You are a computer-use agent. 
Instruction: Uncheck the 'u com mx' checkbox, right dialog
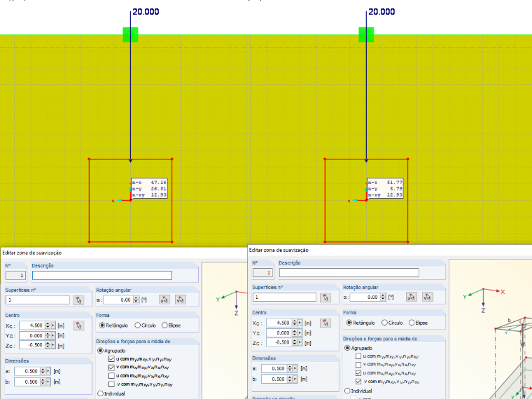358,373
